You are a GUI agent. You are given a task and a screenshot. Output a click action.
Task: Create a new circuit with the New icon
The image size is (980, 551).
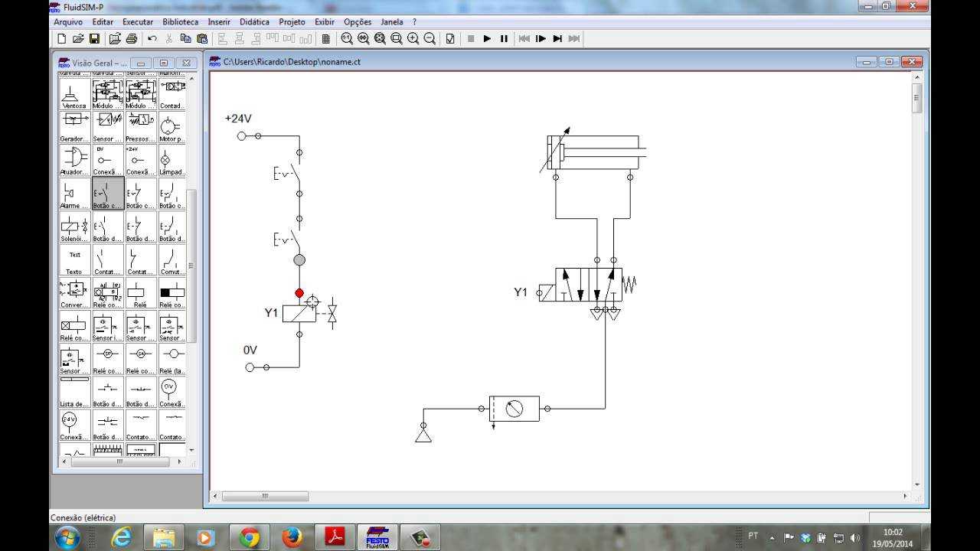[x=61, y=38]
